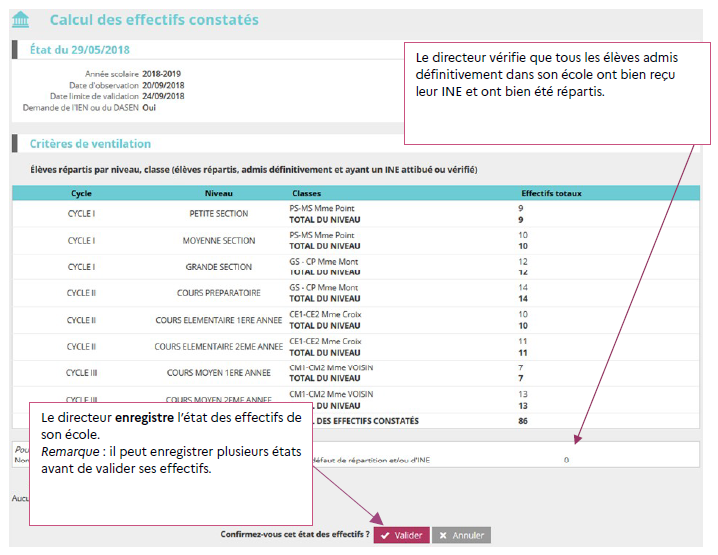Click the Calcul des effectifs constatés page title
718x555 pixels.
154,20
